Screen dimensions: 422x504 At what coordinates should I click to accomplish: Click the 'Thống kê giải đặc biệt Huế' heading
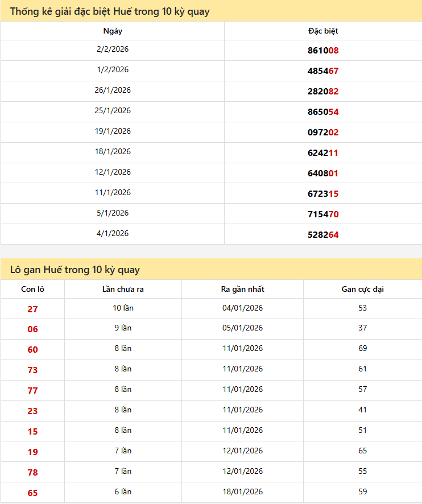(110, 11)
